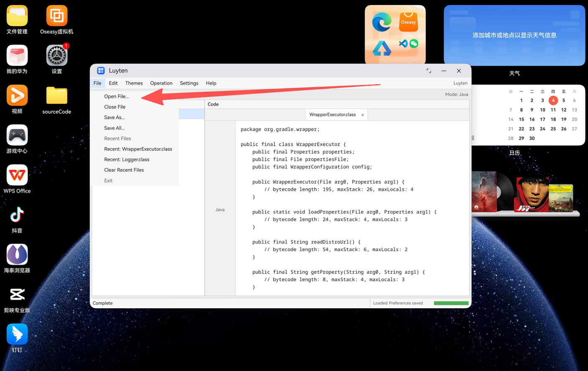Launch the Oseasy虚拟机 desktop app
Viewport: 588px width, 371px height.
tap(57, 16)
